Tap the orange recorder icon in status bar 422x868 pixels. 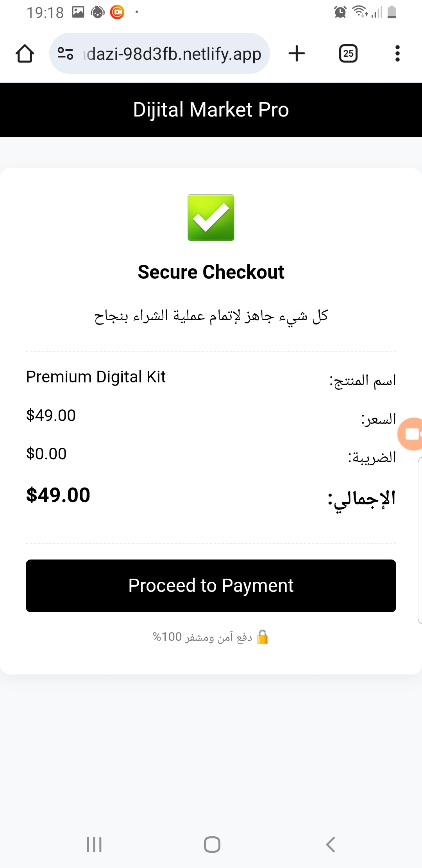[117, 12]
